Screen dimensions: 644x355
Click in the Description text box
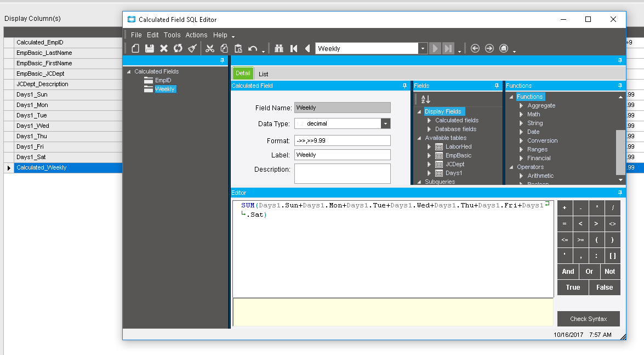click(342, 173)
